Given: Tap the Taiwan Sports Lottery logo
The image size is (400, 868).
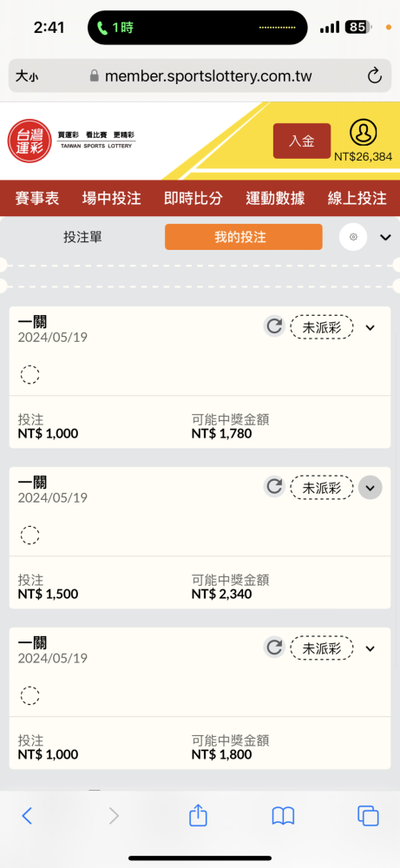Looking at the screenshot, I should [72, 141].
